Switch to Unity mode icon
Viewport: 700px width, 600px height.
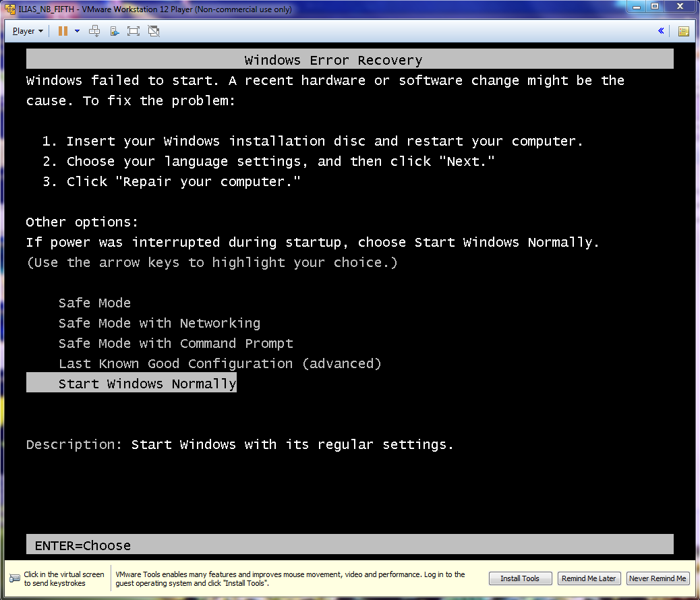coord(154,31)
